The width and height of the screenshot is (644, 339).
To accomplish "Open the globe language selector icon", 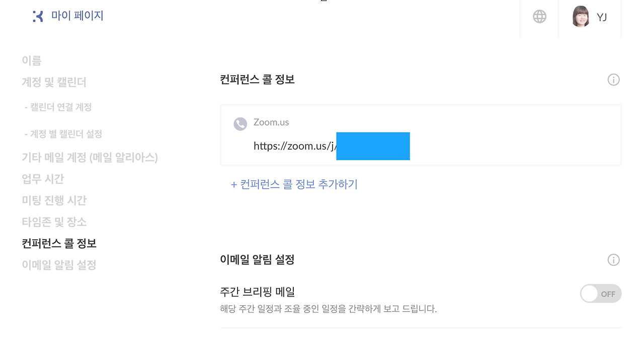I will pyautogui.click(x=539, y=17).
